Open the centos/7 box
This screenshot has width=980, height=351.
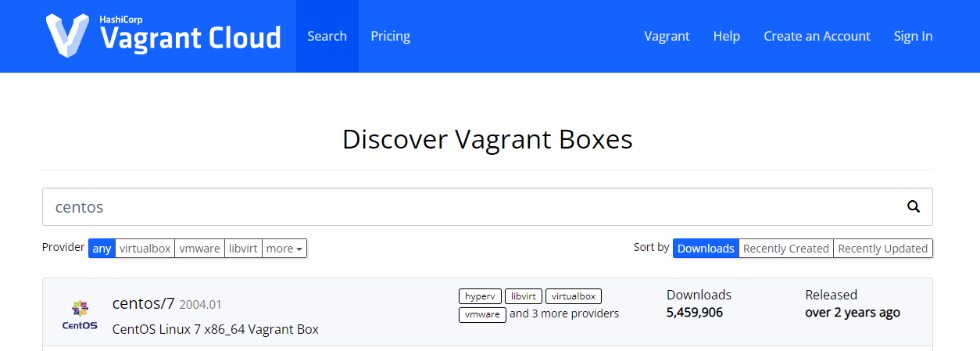point(143,303)
